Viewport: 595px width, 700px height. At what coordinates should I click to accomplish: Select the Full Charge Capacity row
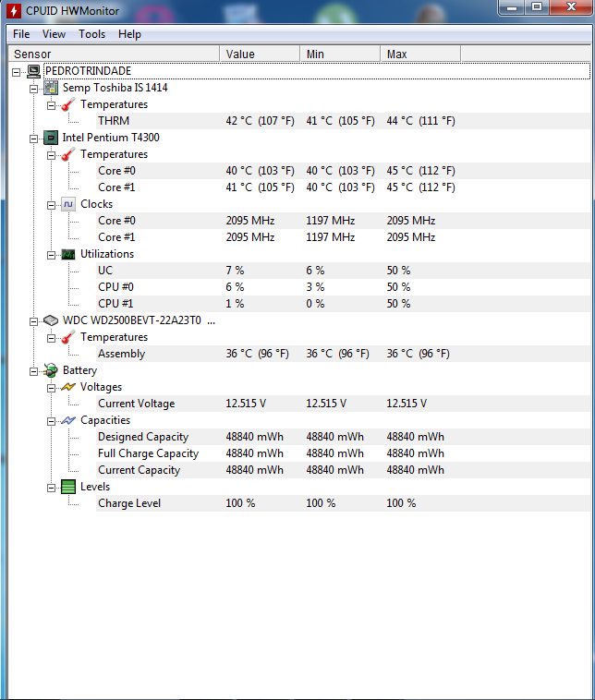343,453
